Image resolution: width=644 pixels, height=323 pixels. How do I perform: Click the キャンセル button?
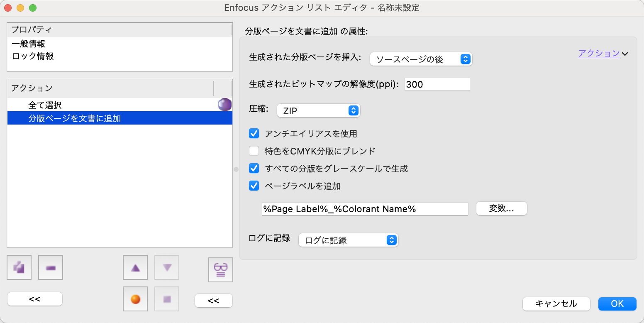pyautogui.click(x=556, y=303)
